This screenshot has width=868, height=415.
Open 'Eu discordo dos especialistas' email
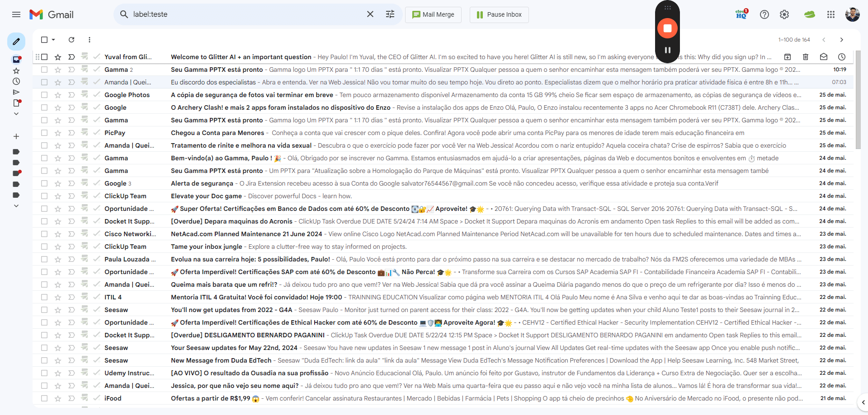(443, 82)
